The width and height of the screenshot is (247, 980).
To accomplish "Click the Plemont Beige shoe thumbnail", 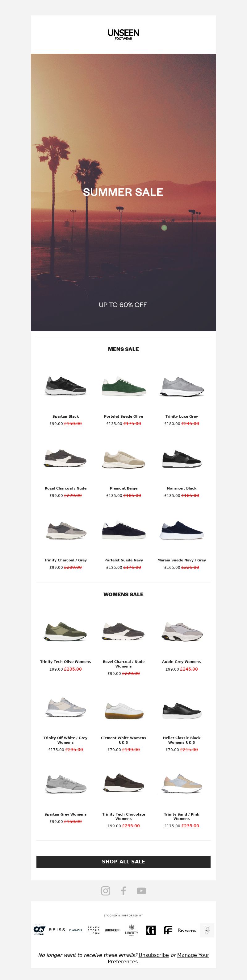I will click(x=123, y=458).
